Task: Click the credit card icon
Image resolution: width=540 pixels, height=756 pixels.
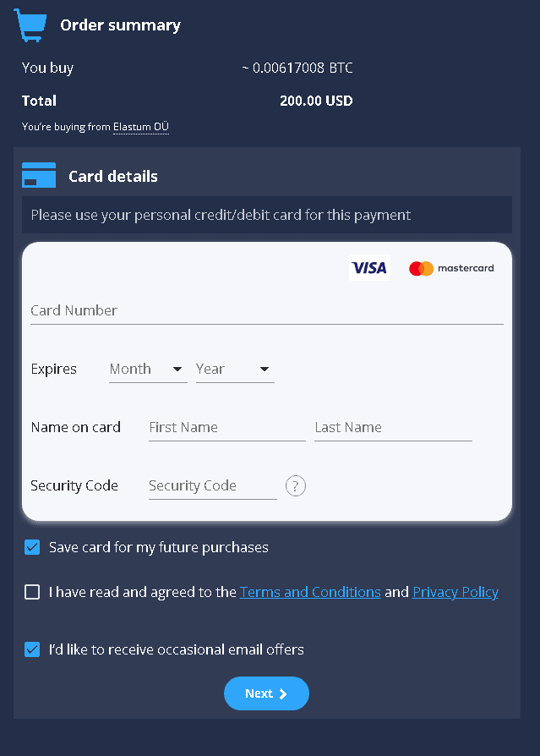Action: [39, 176]
